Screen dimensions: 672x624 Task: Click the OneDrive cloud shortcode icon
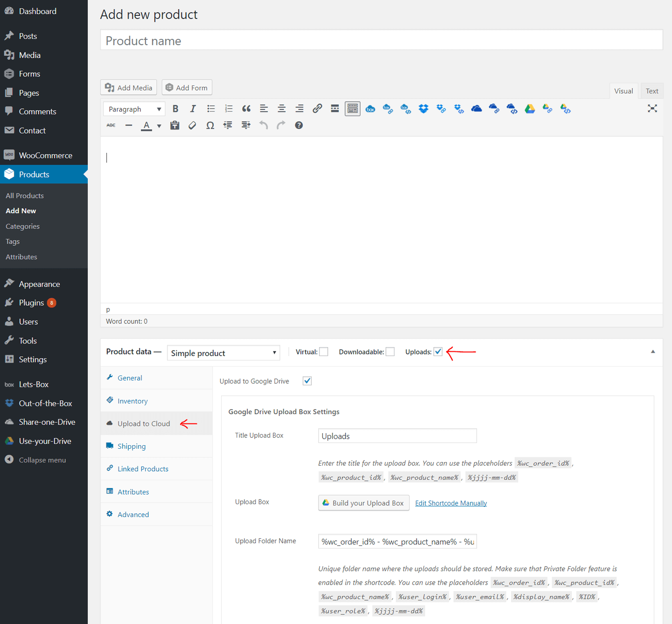(x=476, y=109)
